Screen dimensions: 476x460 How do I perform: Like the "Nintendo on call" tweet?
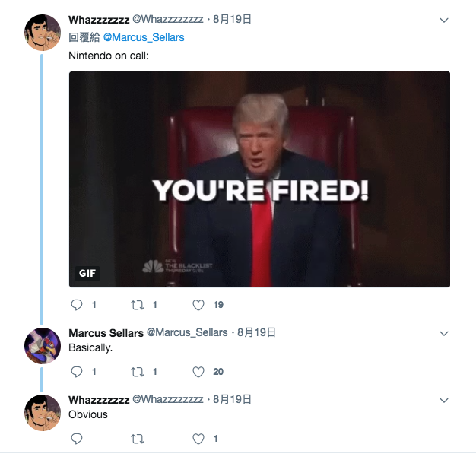(x=198, y=305)
